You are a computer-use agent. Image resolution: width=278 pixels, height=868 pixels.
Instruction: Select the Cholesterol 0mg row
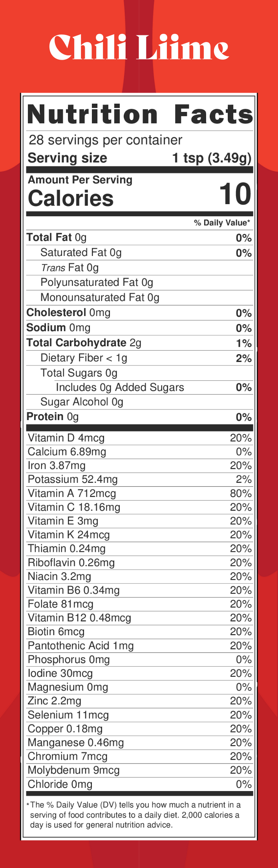tap(139, 313)
